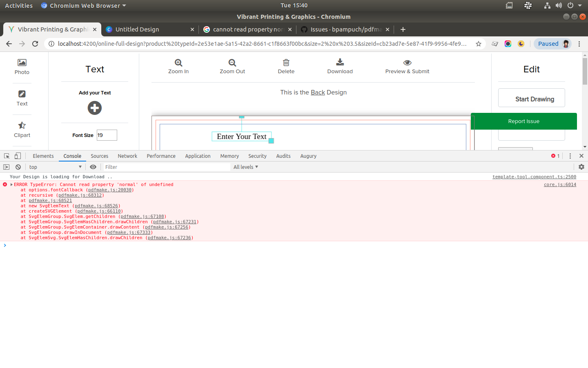The image size is (588, 368).
Task: Toggle the inspect element picker in DevTools
Action: 7,156
